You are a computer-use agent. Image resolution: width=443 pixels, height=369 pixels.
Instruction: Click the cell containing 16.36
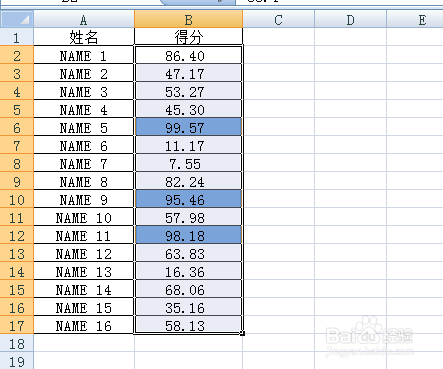coord(188,271)
